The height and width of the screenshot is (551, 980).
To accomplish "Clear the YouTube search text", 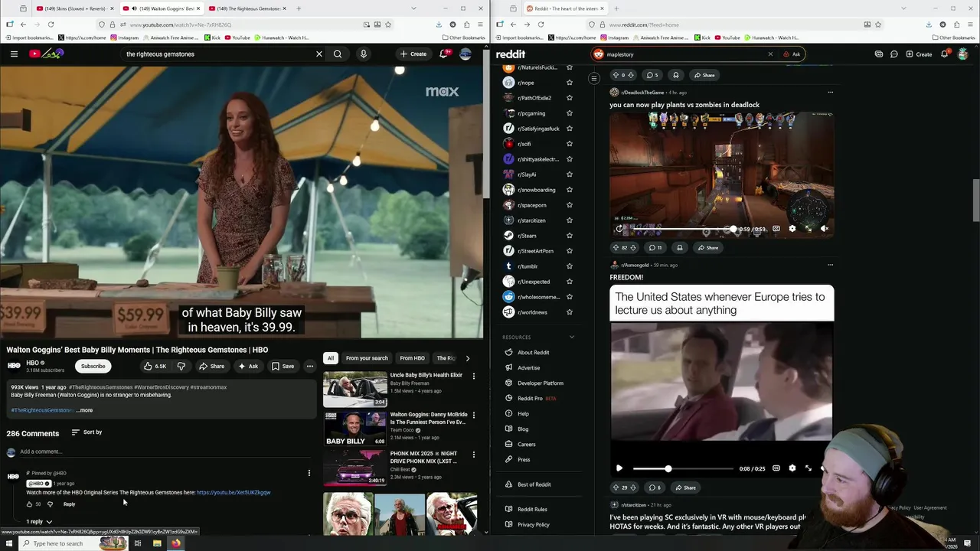I will 319,54.
